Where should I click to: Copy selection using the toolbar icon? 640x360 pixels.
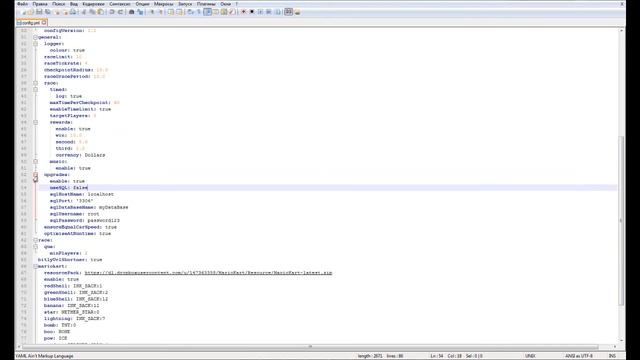pos(92,12)
